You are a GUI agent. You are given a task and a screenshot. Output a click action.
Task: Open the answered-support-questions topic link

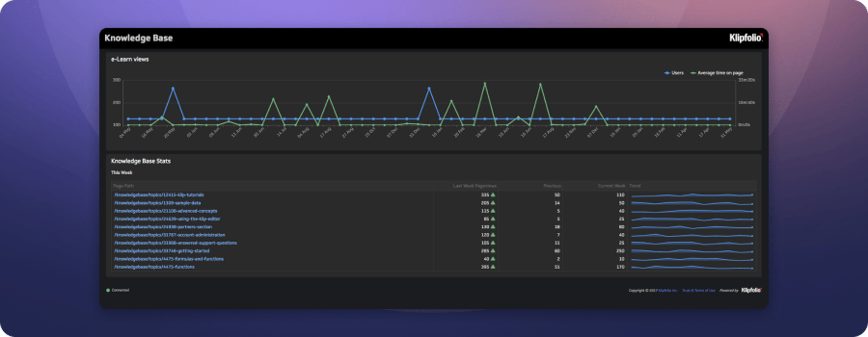point(175,243)
